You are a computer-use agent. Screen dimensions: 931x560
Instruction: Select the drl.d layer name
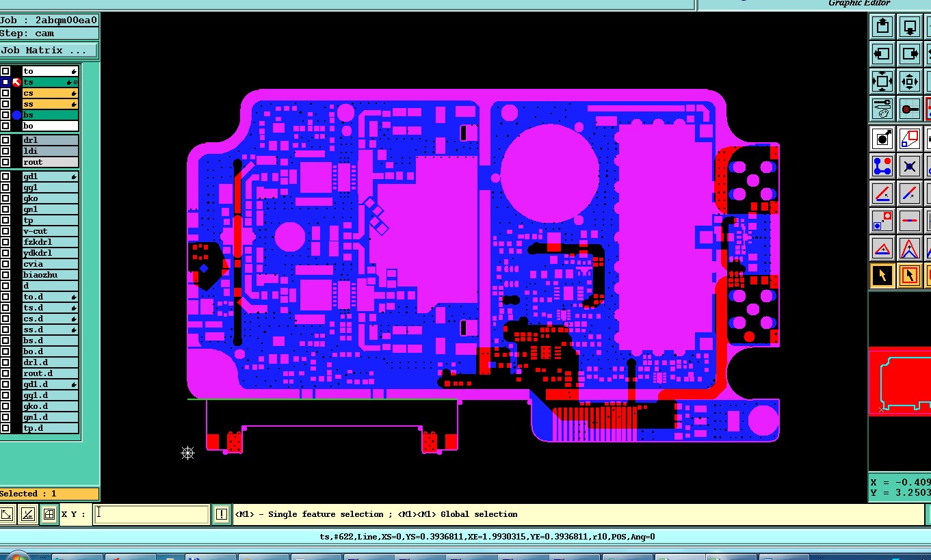[50, 362]
